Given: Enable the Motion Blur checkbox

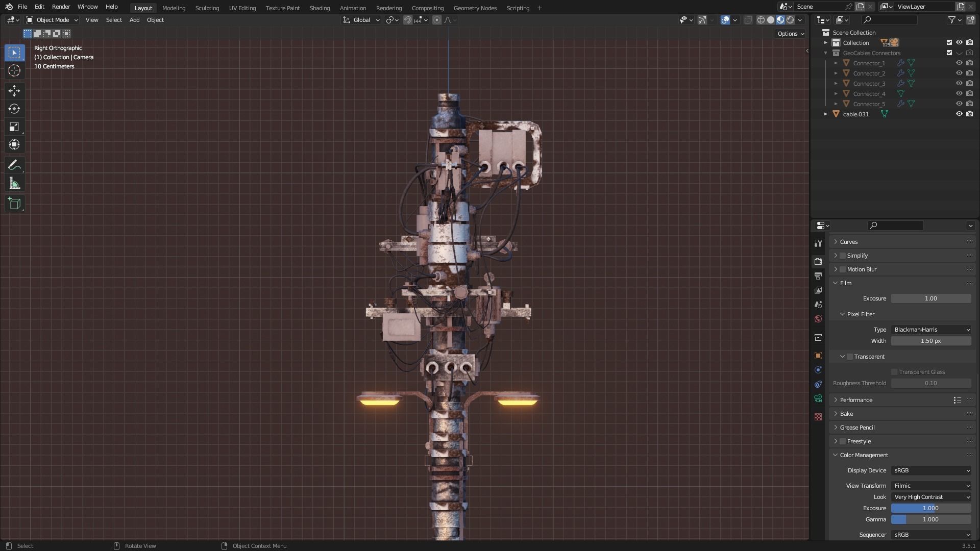Looking at the screenshot, I should 843,269.
